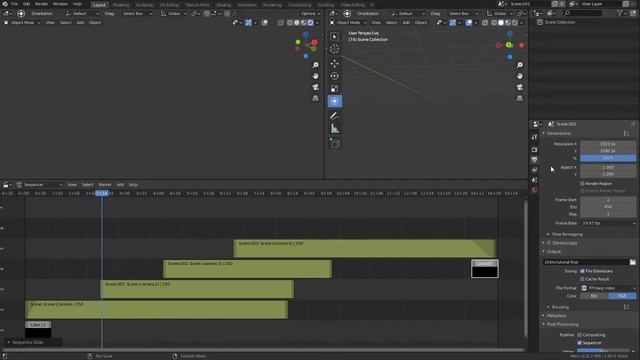Select the highlighted Transform tool
640x360 pixels.
click(334, 101)
